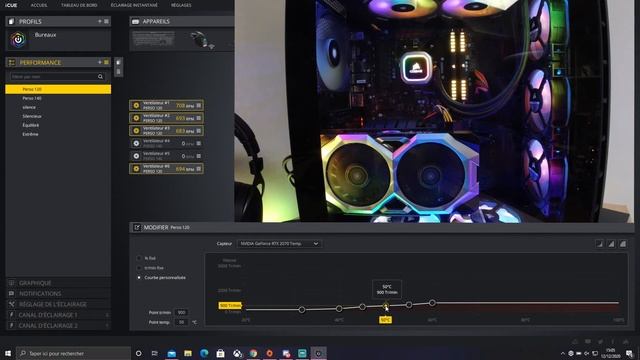
Task: Open the Windows notification center
Action: pos(629,353)
